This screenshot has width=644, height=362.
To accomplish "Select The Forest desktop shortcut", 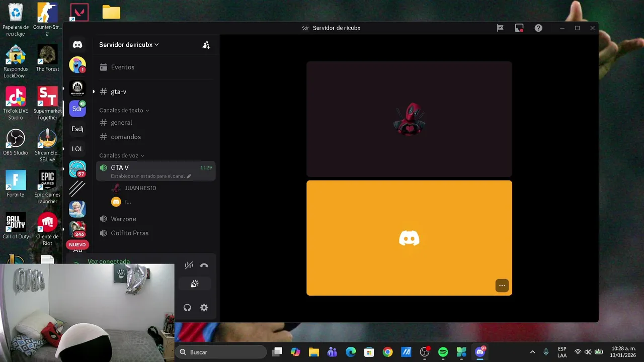I will point(47,58).
